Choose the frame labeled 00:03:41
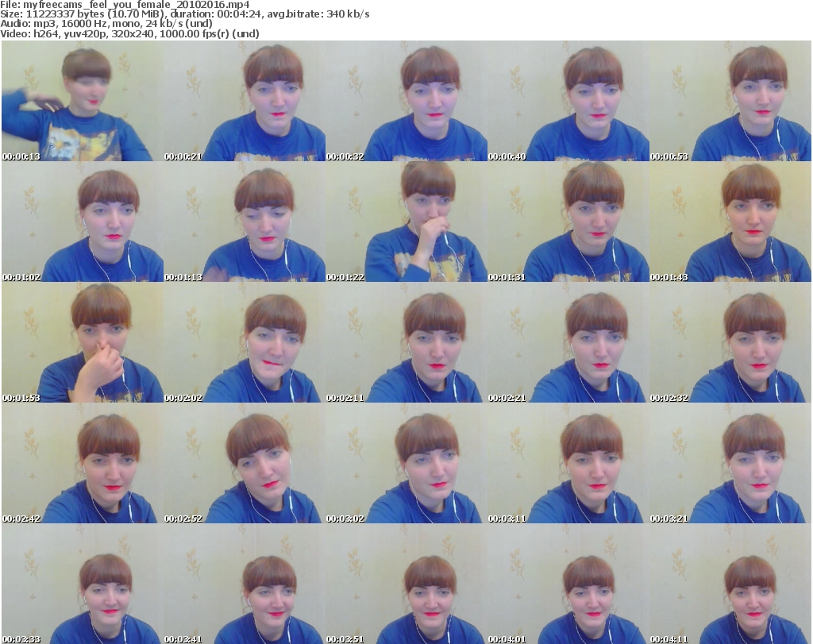The image size is (813, 644). click(x=245, y=584)
